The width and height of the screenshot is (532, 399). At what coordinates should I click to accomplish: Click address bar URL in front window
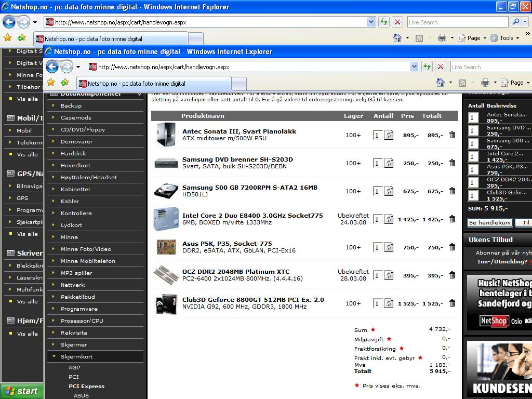coord(164,67)
